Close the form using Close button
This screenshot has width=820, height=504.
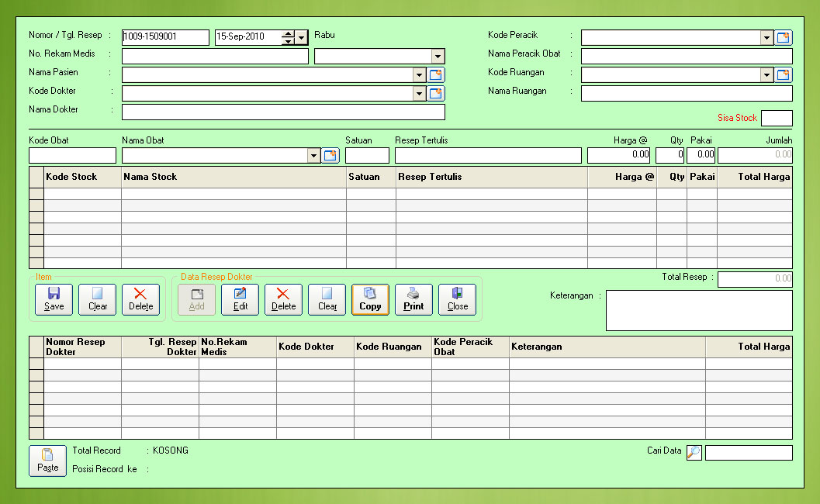click(x=457, y=299)
